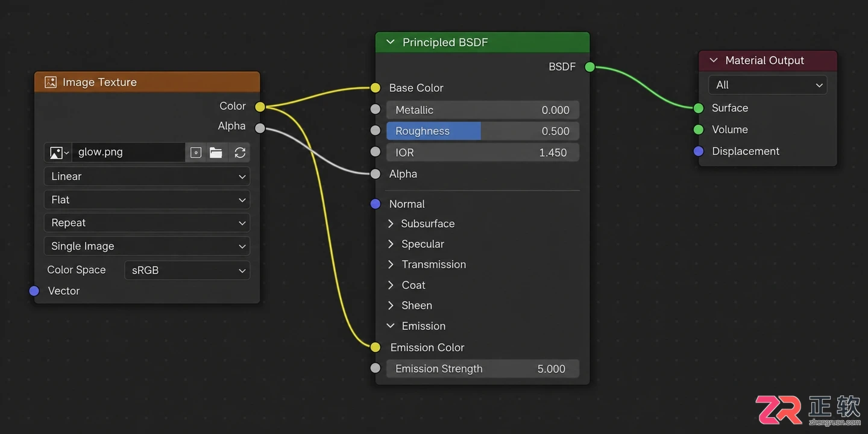Click the Alpha input socket on Principled BSDF

(x=376, y=174)
